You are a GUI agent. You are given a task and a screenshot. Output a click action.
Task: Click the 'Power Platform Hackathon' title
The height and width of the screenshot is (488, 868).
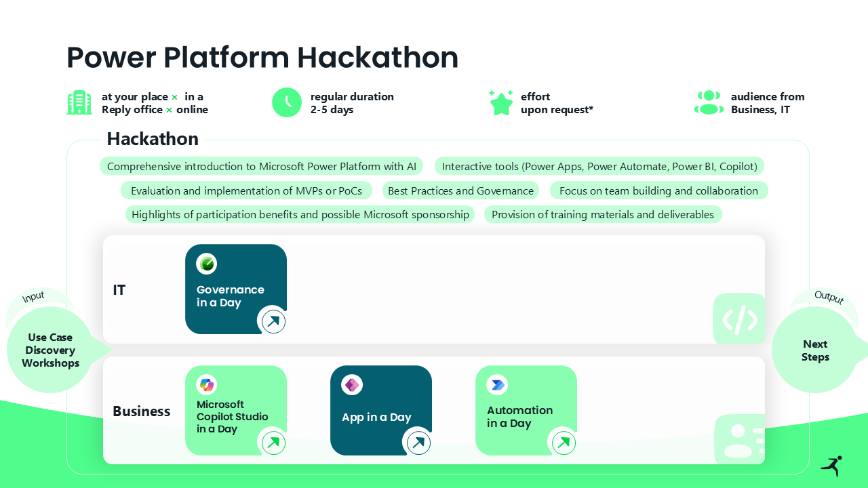[x=262, y=58]
